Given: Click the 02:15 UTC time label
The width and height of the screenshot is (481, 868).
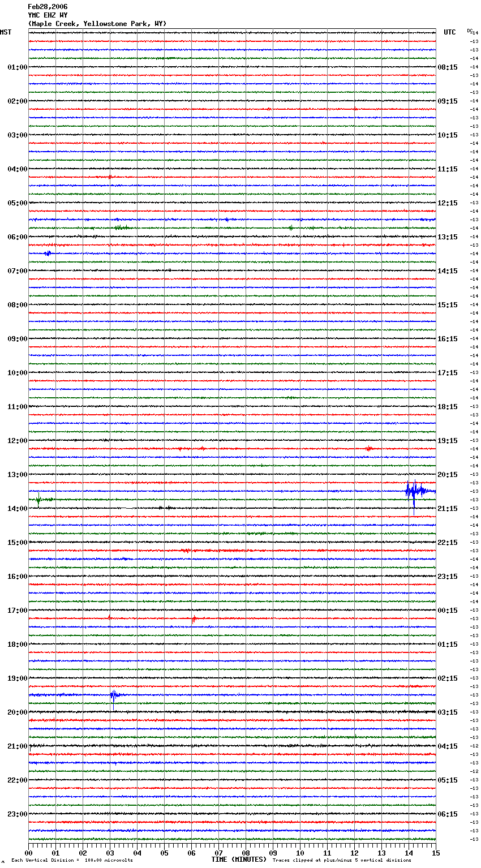Looking at the screenshot, I should pyautogui.click(x=448, y=678).
